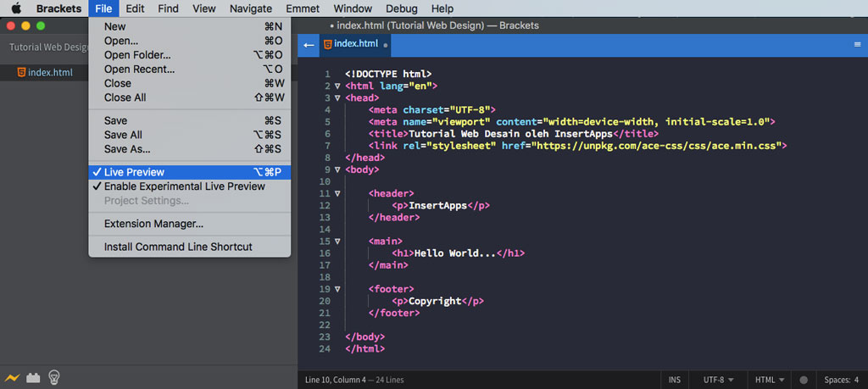Collapse the body block on line 9
The width and height of the screenshot is (868, 389).
pos(337,169)
